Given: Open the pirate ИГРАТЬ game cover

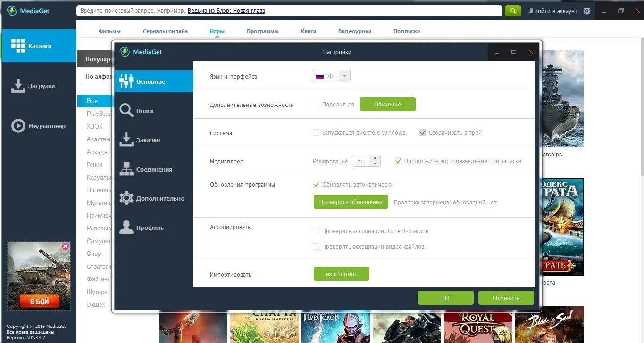Looking at the screenshot, I should click(x=563, y=227).
